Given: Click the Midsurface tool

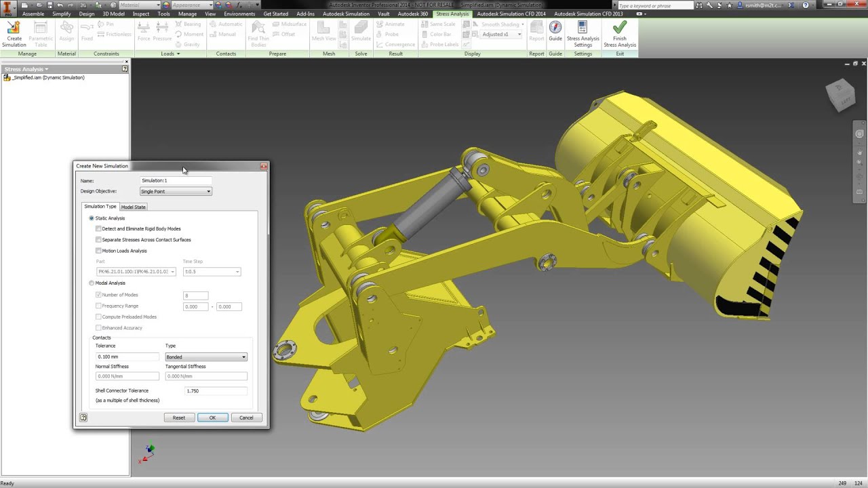Looking at the screenshot, I should pos(289,24).
